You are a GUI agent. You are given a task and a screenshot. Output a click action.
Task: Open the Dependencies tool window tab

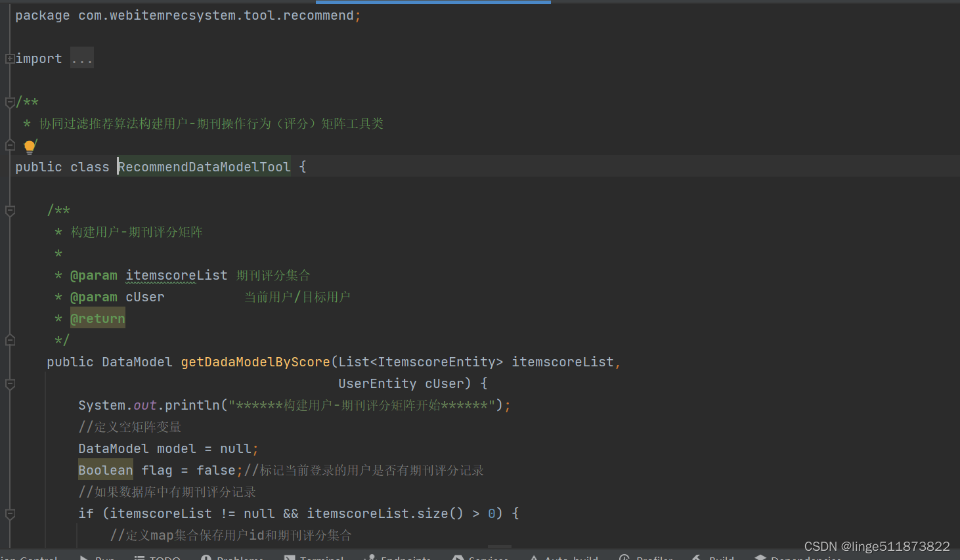[798, 557]
